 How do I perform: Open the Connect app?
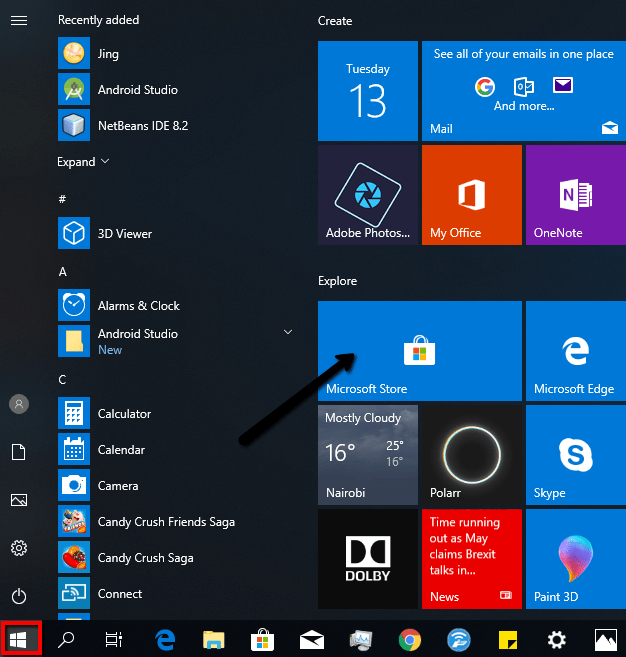176,593
